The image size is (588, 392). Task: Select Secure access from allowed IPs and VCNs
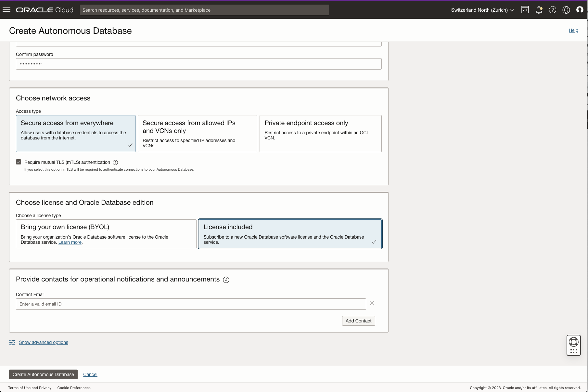point(197,133)
